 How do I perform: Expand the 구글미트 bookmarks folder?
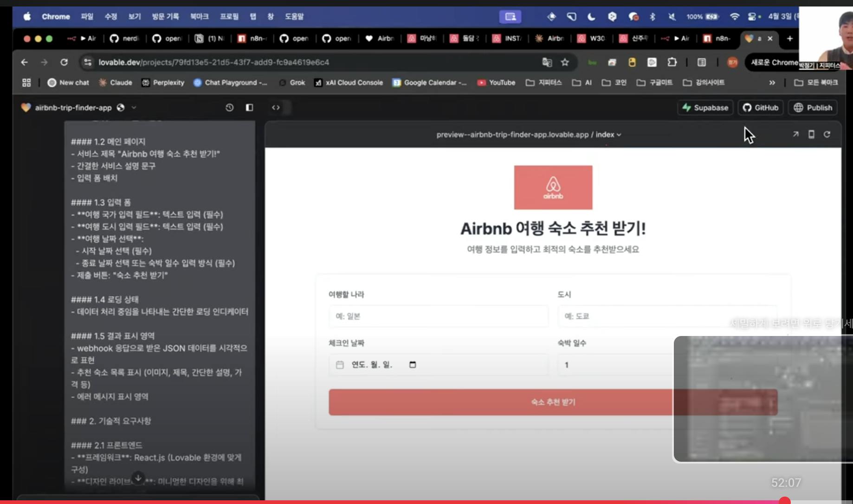point(654,83)
